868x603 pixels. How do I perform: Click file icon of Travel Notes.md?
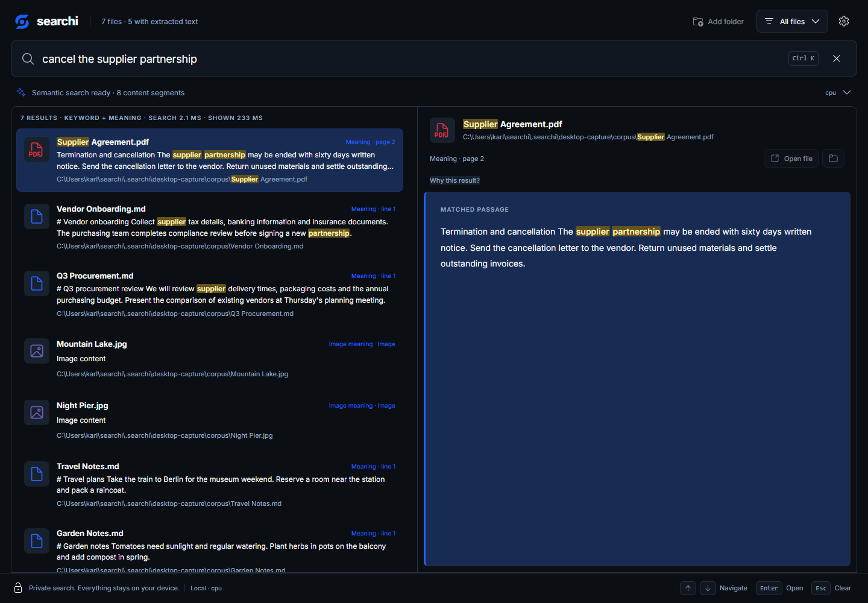(36, 474)
